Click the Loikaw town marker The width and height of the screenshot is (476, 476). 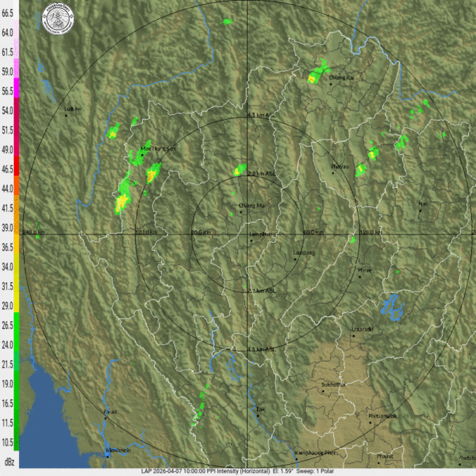(x=66, y=115)
